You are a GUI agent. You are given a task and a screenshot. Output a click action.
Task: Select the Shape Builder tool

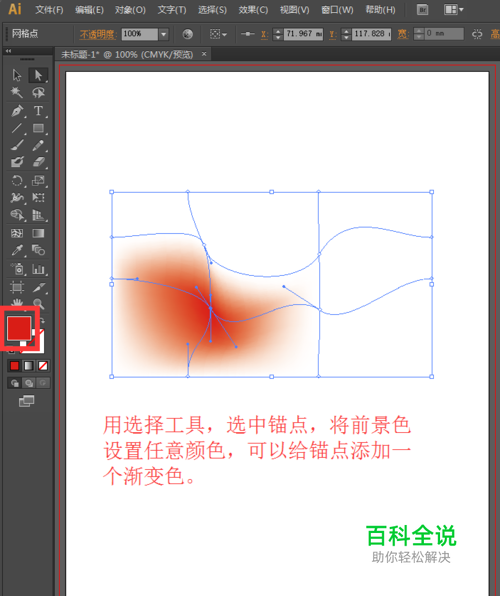17,215
